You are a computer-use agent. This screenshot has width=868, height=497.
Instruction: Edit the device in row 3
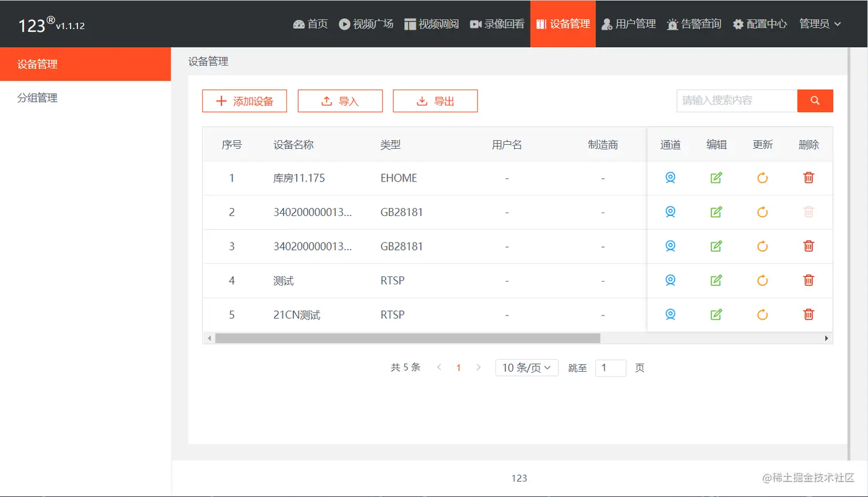(x=716, y=246)
